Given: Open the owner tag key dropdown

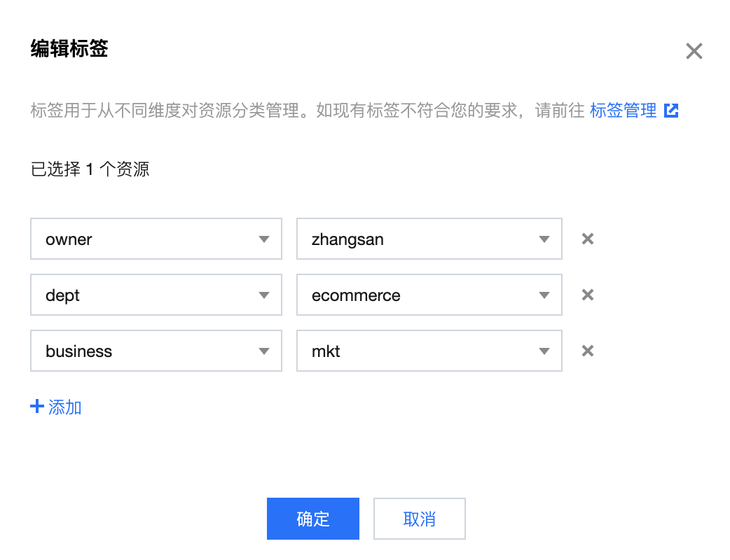Looking at the screenshot, I should point(156,239).
